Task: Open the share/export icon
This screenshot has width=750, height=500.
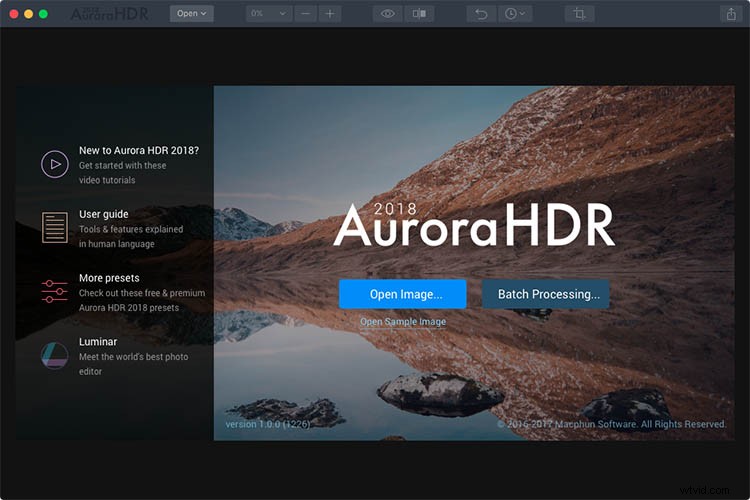Action: coord(731,14)
